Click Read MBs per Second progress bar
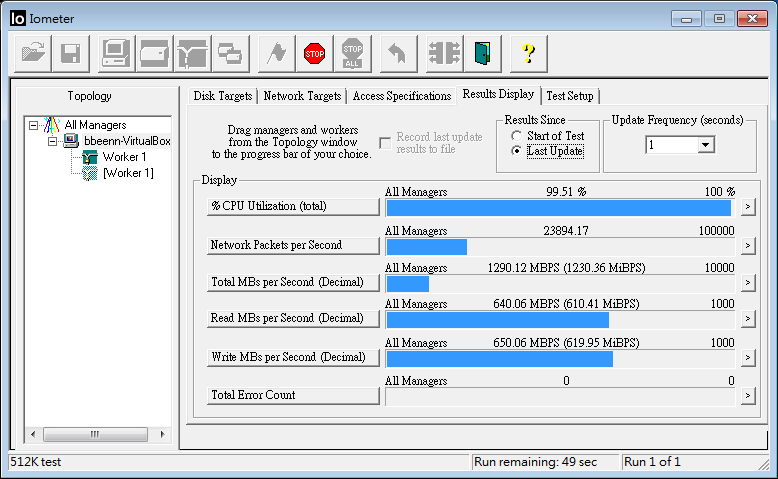 560,320
